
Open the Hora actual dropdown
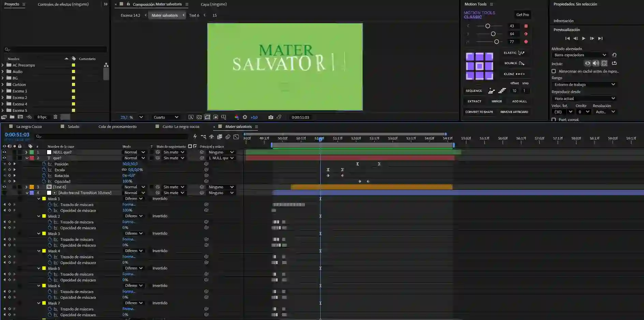[x=584, y=99]
